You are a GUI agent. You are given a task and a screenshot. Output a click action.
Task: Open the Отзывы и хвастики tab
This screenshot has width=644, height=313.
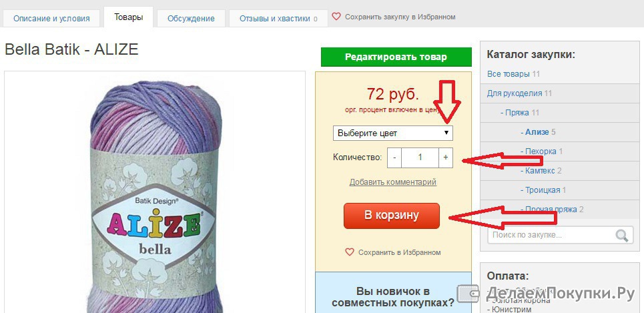click(x=278, y=19)
